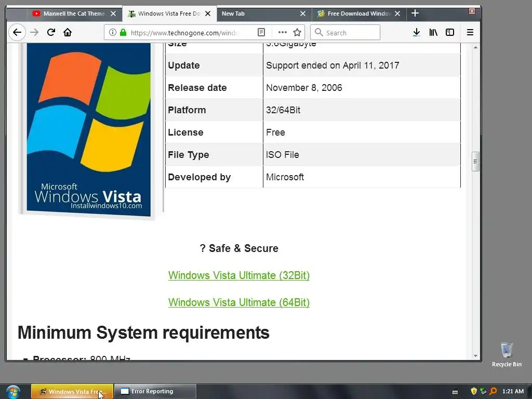Click the security shield tray icon
This screenshot has height=399, width=532.
pos(474,391)
